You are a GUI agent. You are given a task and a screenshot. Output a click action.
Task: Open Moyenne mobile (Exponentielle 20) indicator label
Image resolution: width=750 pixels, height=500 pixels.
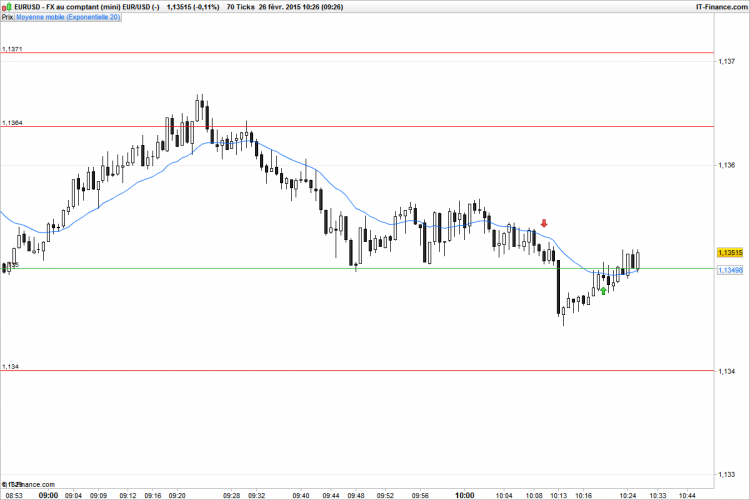68,17
